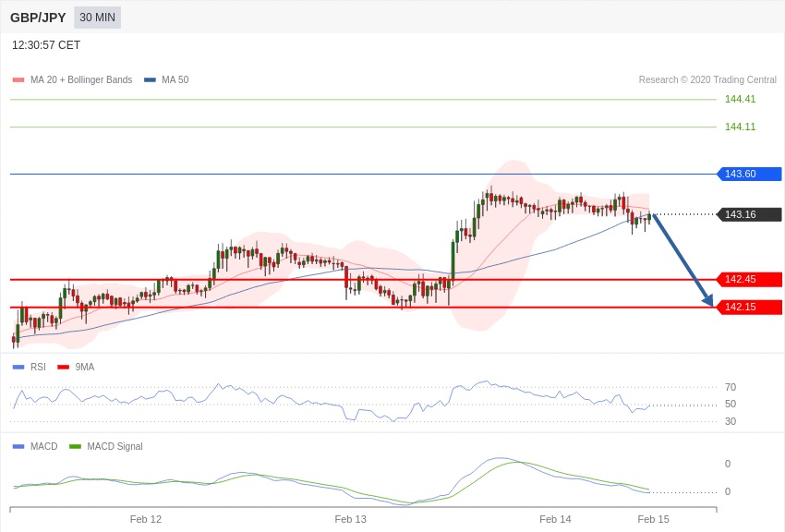Select the 144.41 resistance level label

point(740,99)
